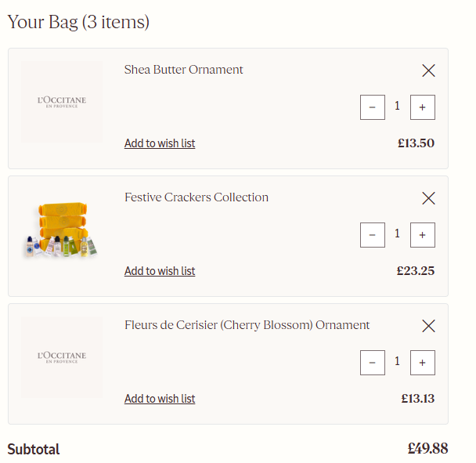Decrease Cherry Blossom Ornament quantity
The image size is (476, 463).
click(373, 363)
